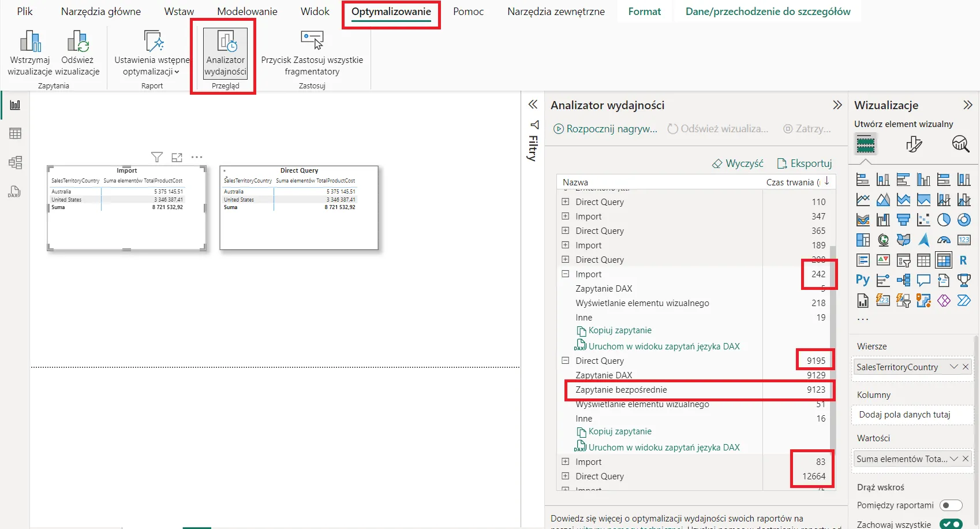Open the Analizator wydajności pane button
Screen dimensions: 980x529
225,53
